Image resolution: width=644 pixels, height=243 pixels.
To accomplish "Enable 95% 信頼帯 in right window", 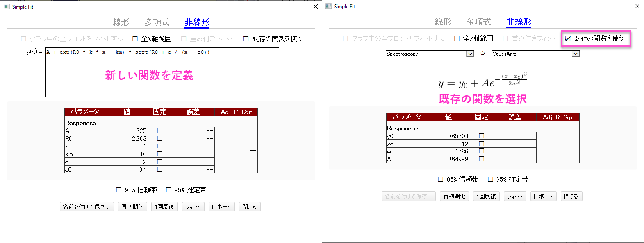I will (441, 179).
